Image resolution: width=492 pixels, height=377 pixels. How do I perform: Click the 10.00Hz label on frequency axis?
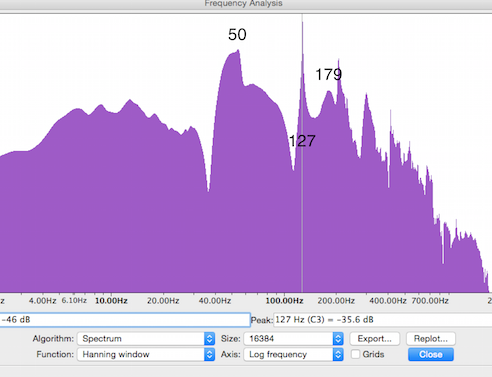pos(111,301)
